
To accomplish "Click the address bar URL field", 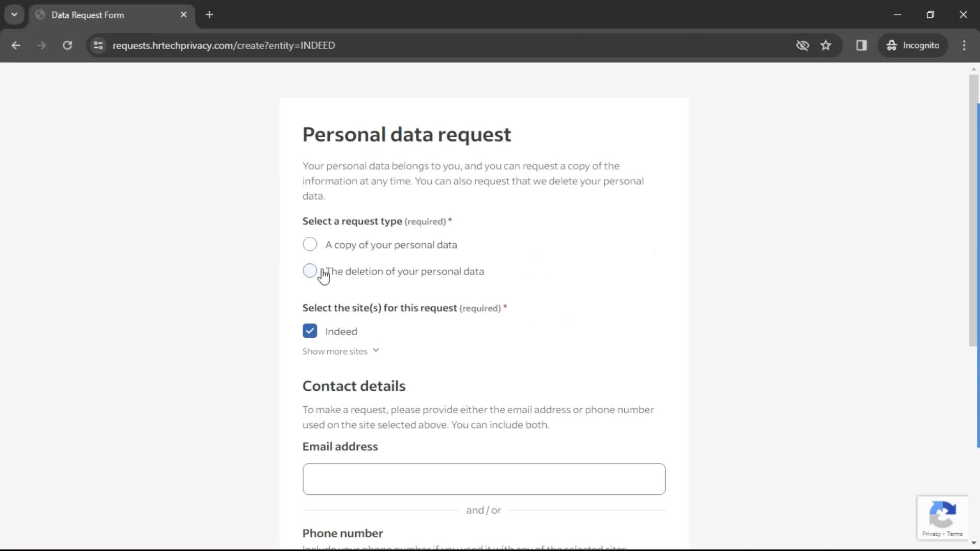I will pyautogui.click(x=224, y=45).
